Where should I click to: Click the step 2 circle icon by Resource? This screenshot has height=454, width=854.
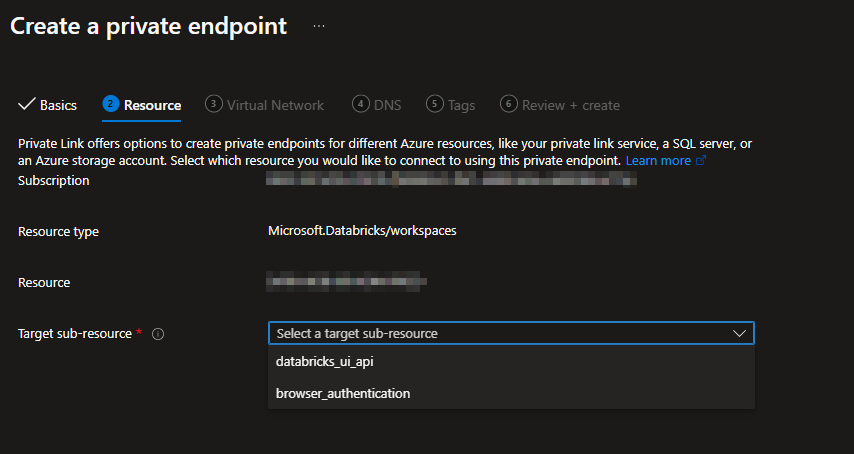111,103
